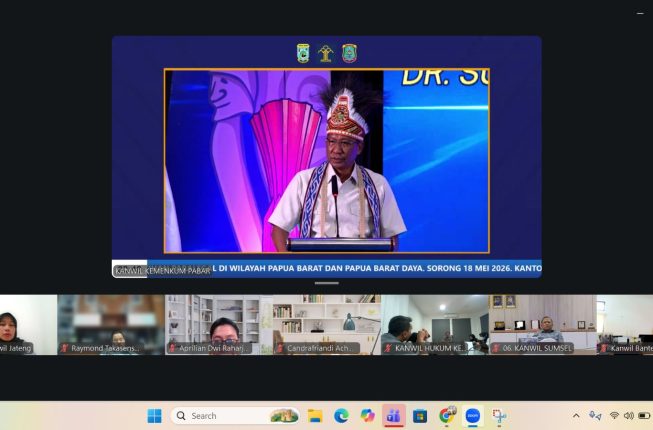Click muted mic icon beside Aprilian Dwi Raharj

172,348
